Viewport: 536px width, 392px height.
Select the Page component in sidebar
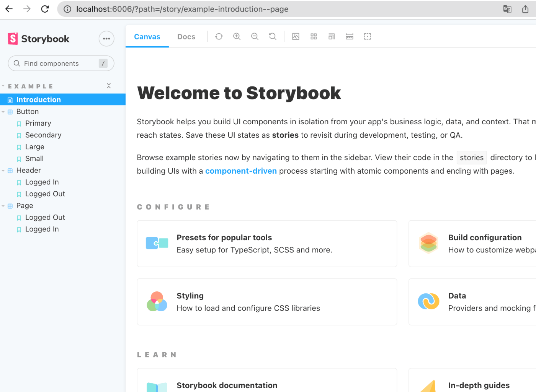tap(25, 206)
